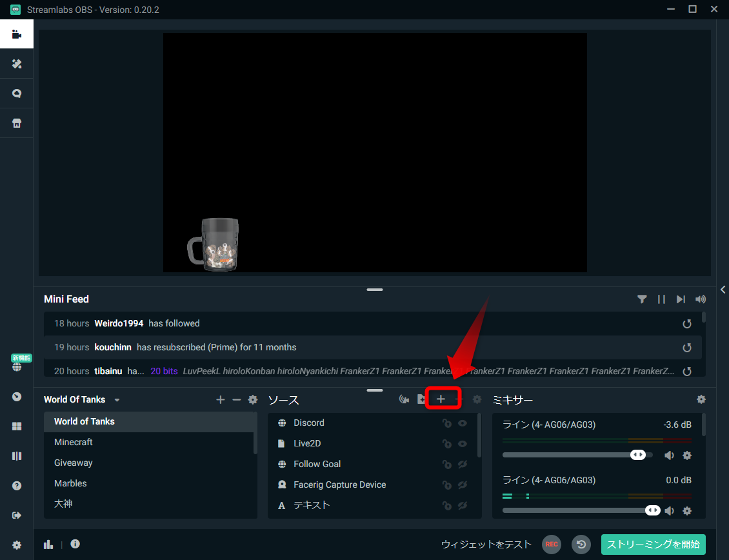Open second ライン audio settings gear

point(687,511)
